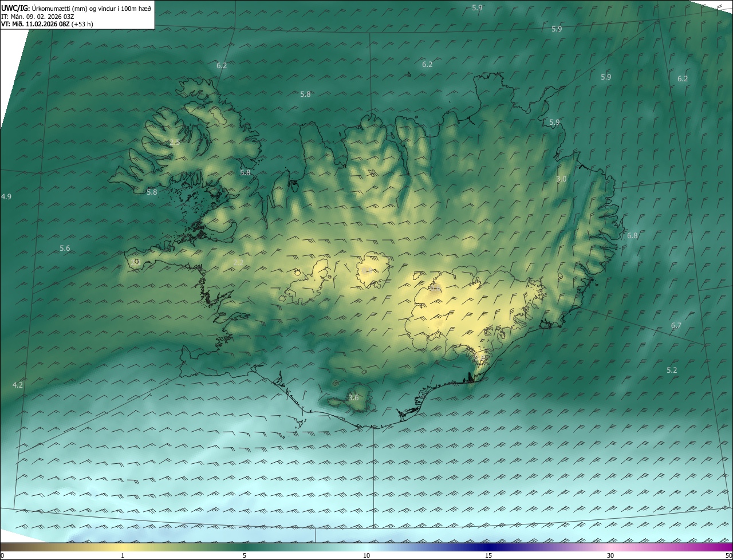Click the VT: Mið. 11.02.2026 08Z line
Screen dimensions: 733x560
coord(47,24)
